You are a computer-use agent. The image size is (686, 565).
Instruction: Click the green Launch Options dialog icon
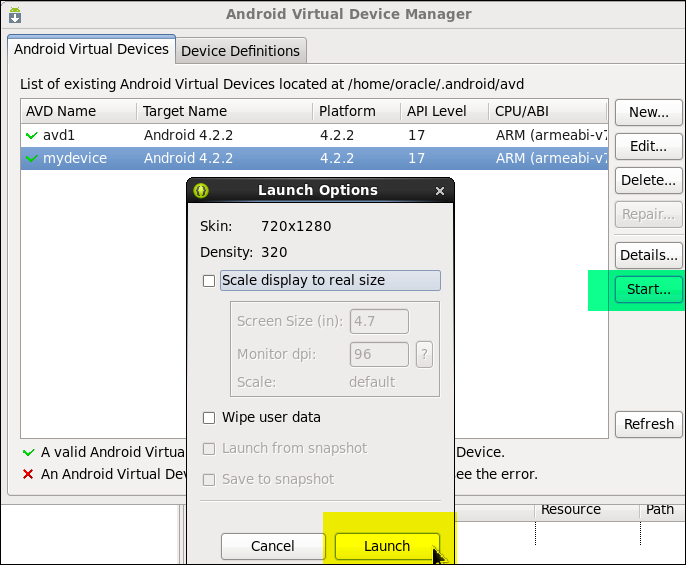[201, 190]
